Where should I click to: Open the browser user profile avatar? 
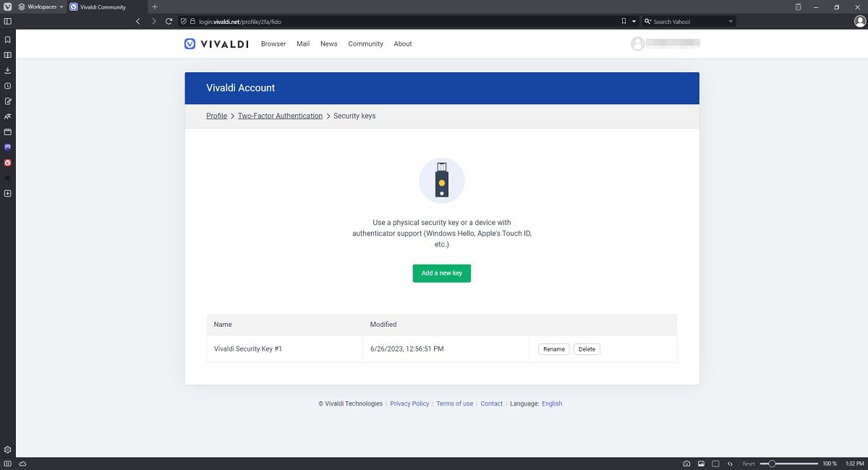860,22
